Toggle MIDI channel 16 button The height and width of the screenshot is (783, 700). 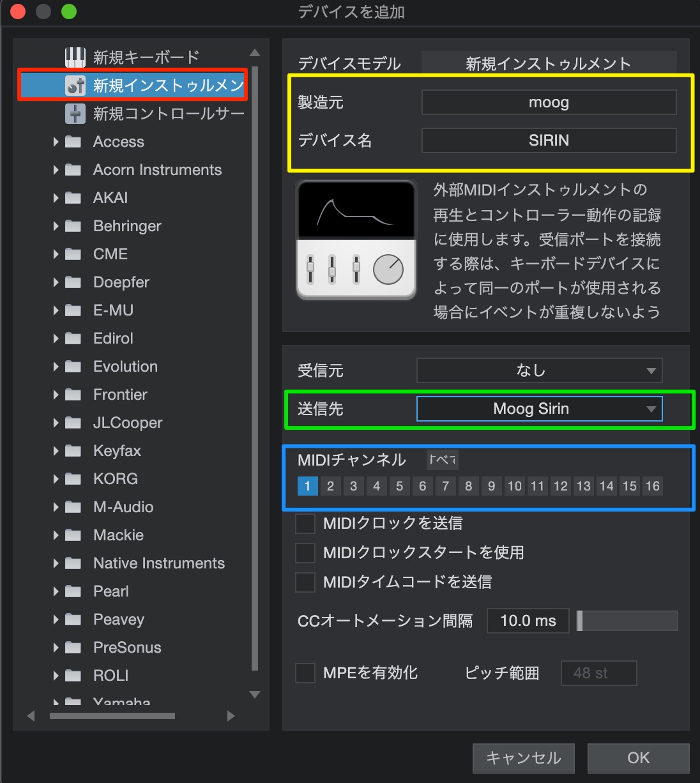(x=652, y=486)
